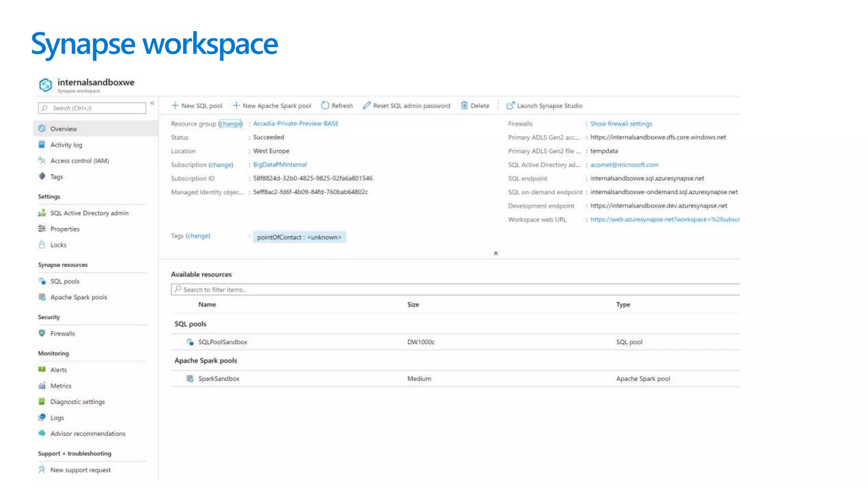
Task: Click the SQLPoolSandbox row icon
Action: tap(190, 342)
